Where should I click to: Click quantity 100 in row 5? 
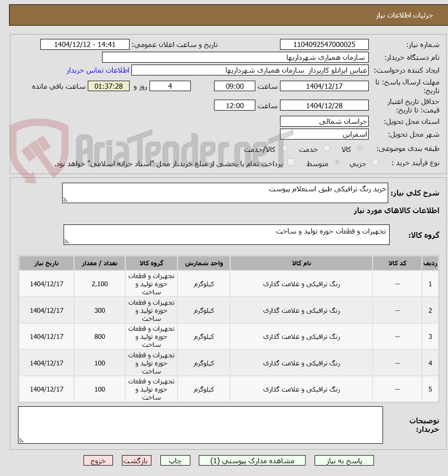[100, 389]
